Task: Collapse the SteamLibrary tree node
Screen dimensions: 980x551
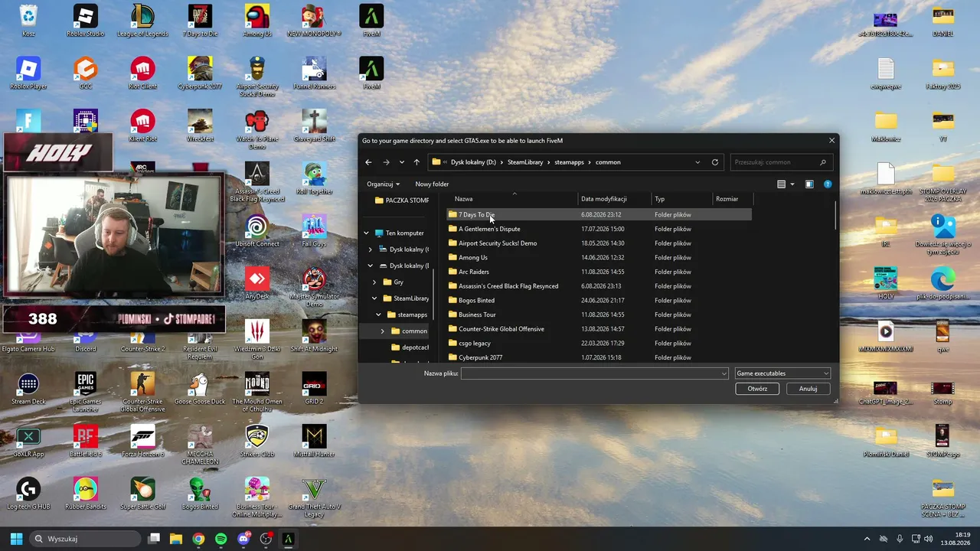Action: [374, 298]
